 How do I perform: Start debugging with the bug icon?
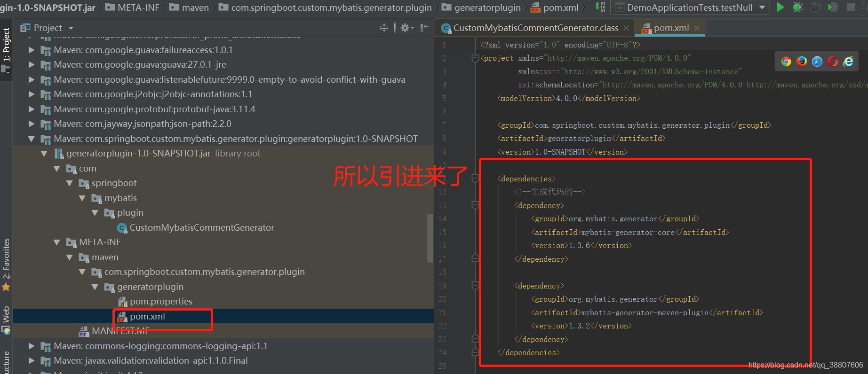797,7
